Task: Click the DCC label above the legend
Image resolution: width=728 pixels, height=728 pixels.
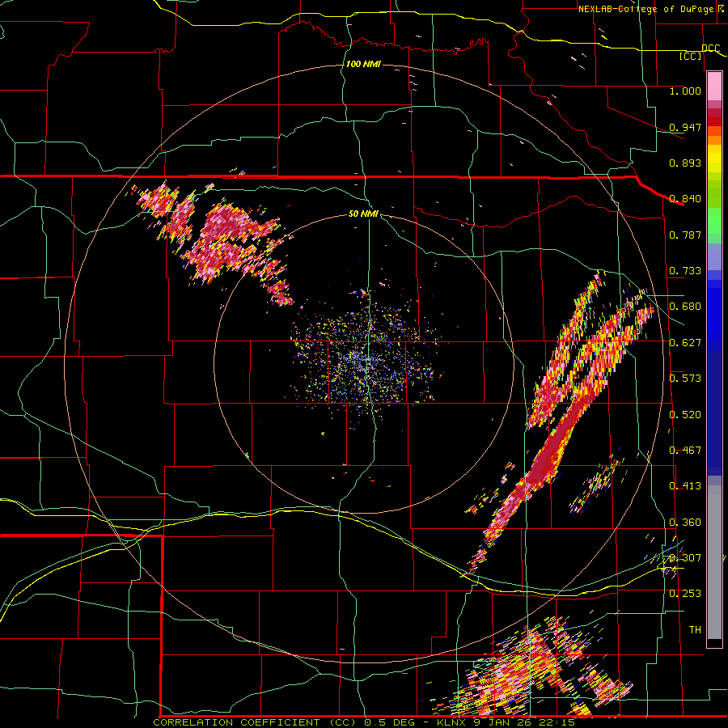Action: click(x=710, y=49)
